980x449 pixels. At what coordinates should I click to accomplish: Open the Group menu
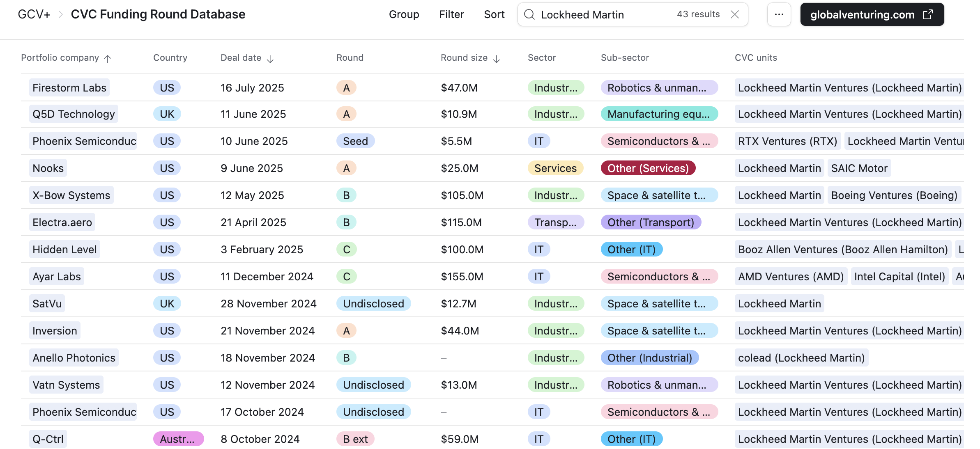[x=404, y=14]
